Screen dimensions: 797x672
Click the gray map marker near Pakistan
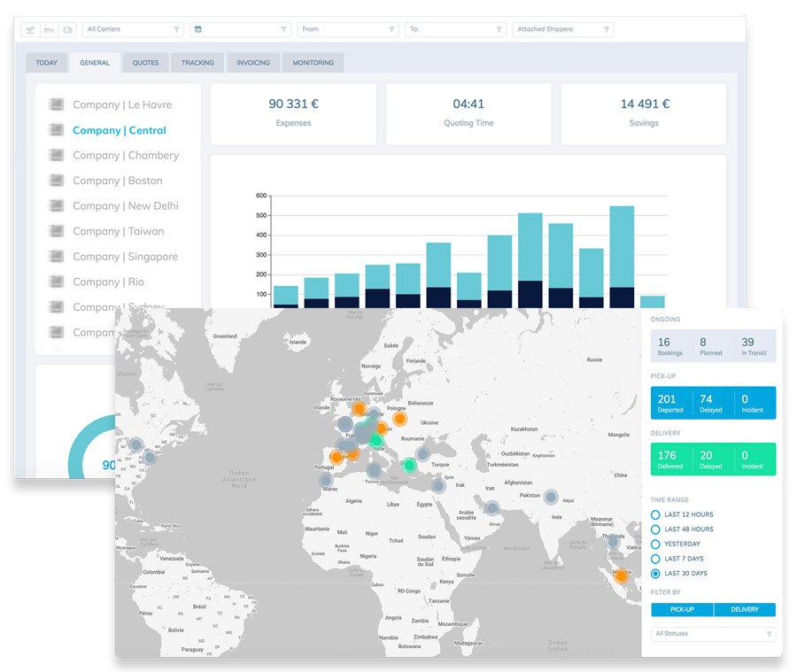click(551, 497)
